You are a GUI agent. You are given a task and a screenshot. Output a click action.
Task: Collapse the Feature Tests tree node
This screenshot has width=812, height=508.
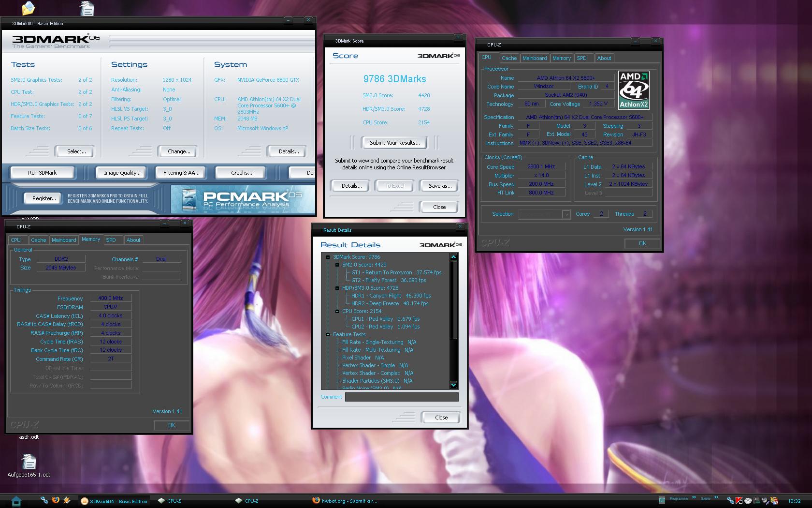point(328,334)
